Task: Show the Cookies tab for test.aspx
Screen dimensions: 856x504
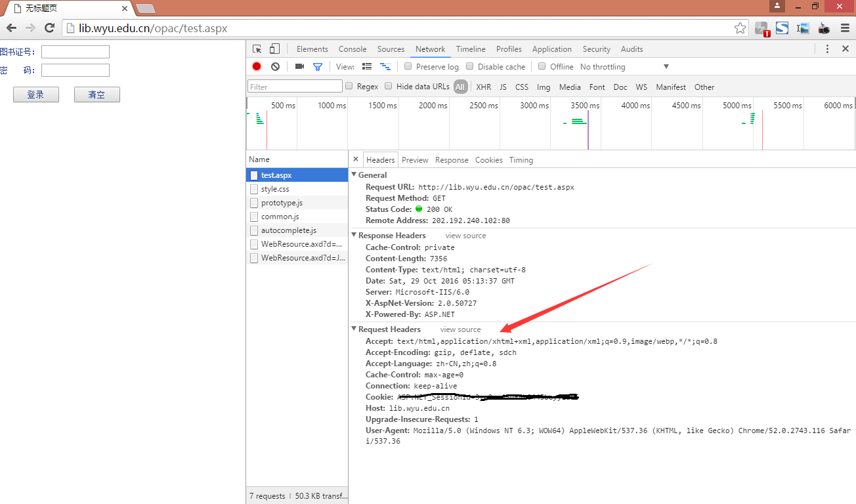Action: [x=488, y=160]
